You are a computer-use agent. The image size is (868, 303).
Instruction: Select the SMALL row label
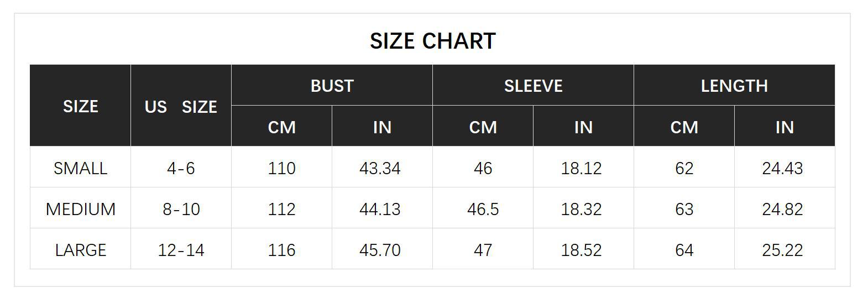[x=80, y=168]
